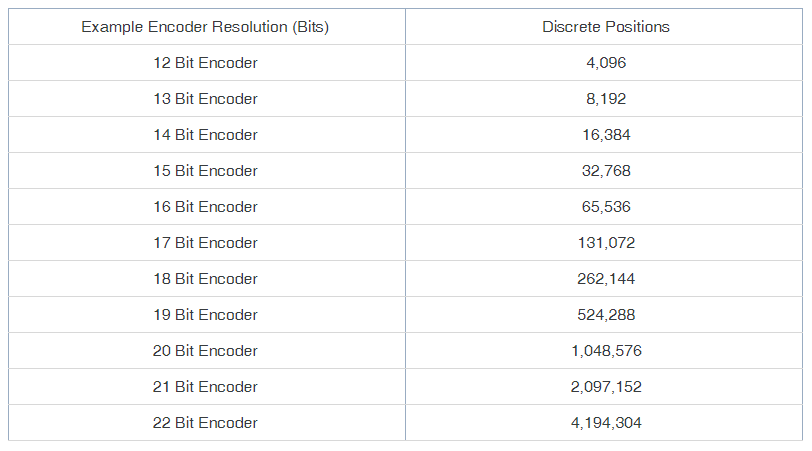Click the Example Encoder Resolution (Bits) header

205,27
